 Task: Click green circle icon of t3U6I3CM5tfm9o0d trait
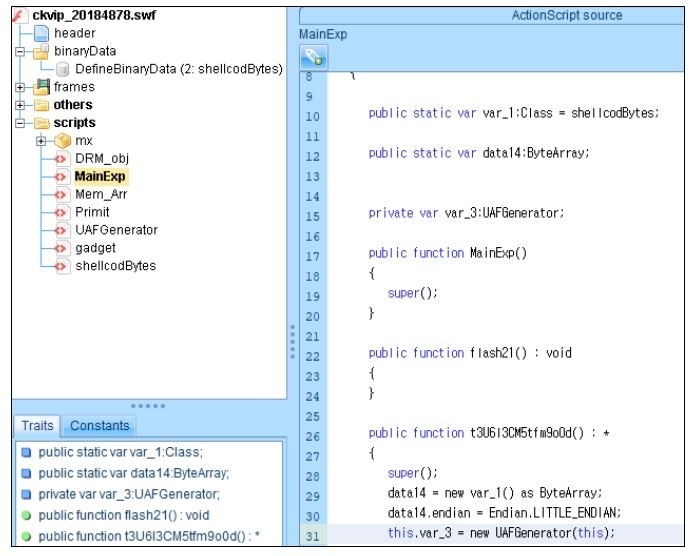click(x=27, y=536)
